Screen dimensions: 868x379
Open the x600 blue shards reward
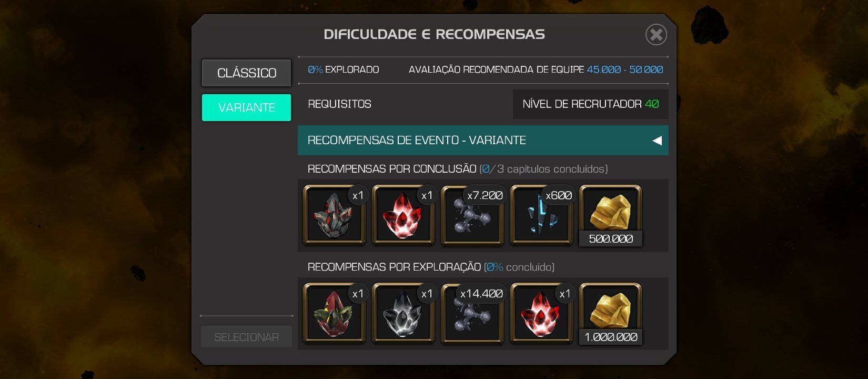pos(541,215)
